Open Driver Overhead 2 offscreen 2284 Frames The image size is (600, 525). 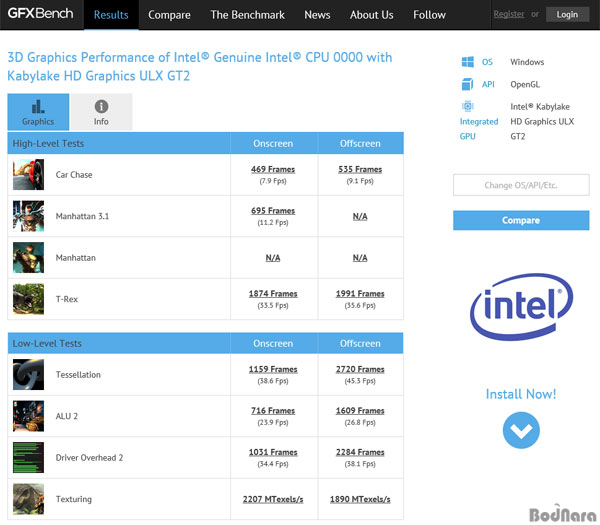360,452
